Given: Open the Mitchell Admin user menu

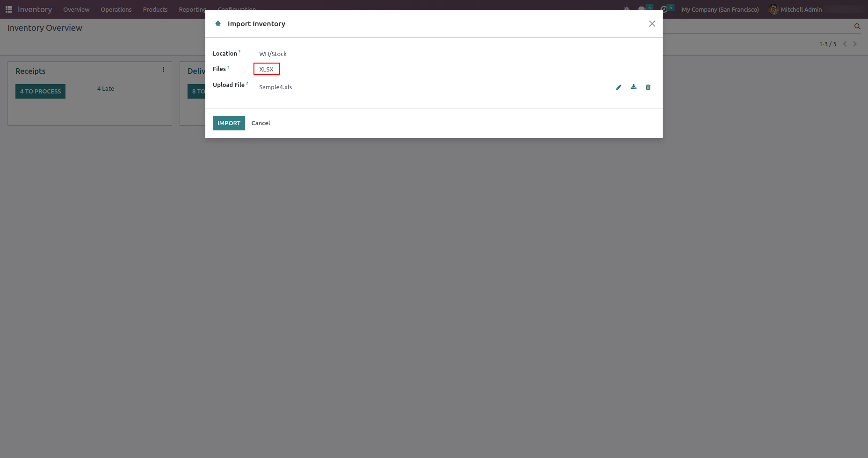Looking at the screenshot, I should [795, 9].
